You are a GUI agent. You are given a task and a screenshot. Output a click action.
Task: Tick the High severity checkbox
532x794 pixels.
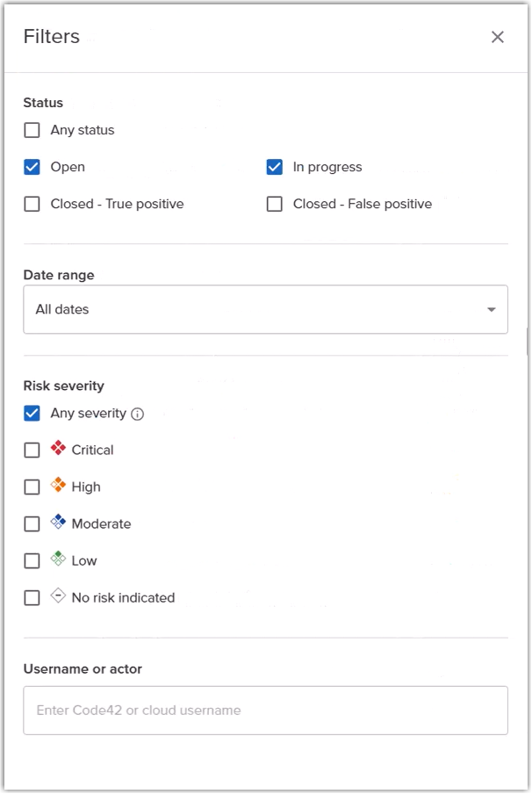(x=32, y=487)
